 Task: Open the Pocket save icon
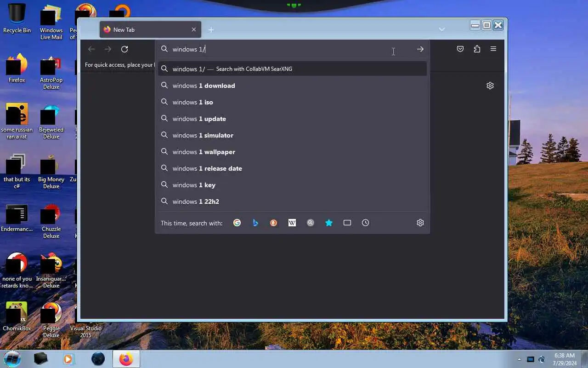(x=460, y=49)
